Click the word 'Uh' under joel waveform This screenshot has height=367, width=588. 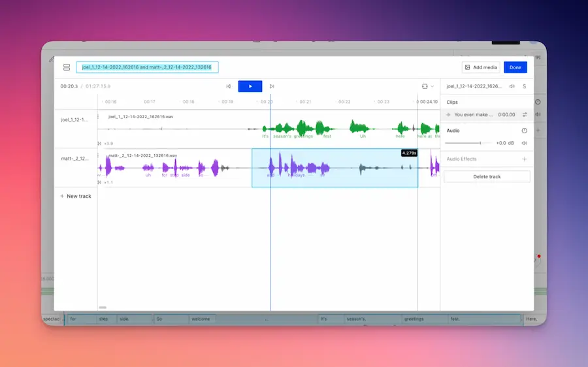pos(363,136)
